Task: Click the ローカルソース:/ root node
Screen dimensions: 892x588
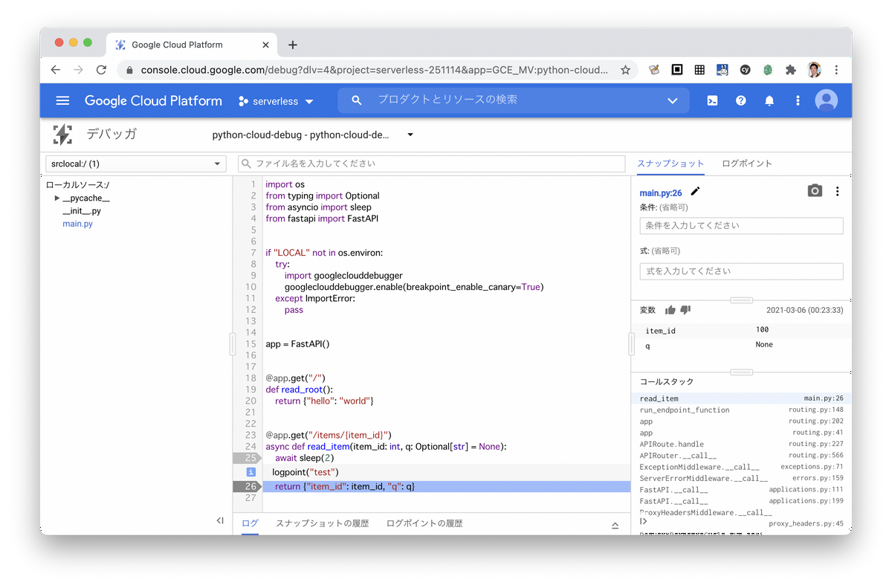Action: click(78, 185)
